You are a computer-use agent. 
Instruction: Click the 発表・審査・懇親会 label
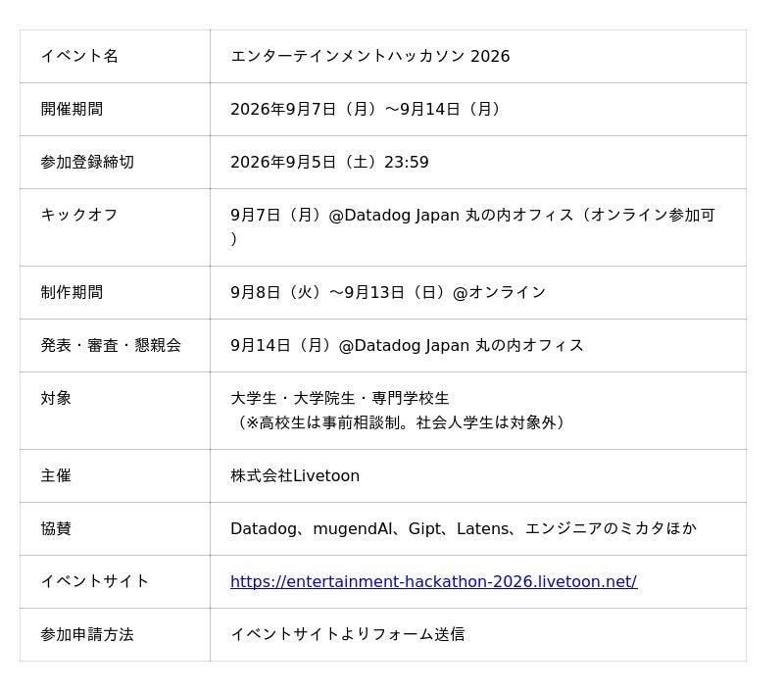pos(111,345)
